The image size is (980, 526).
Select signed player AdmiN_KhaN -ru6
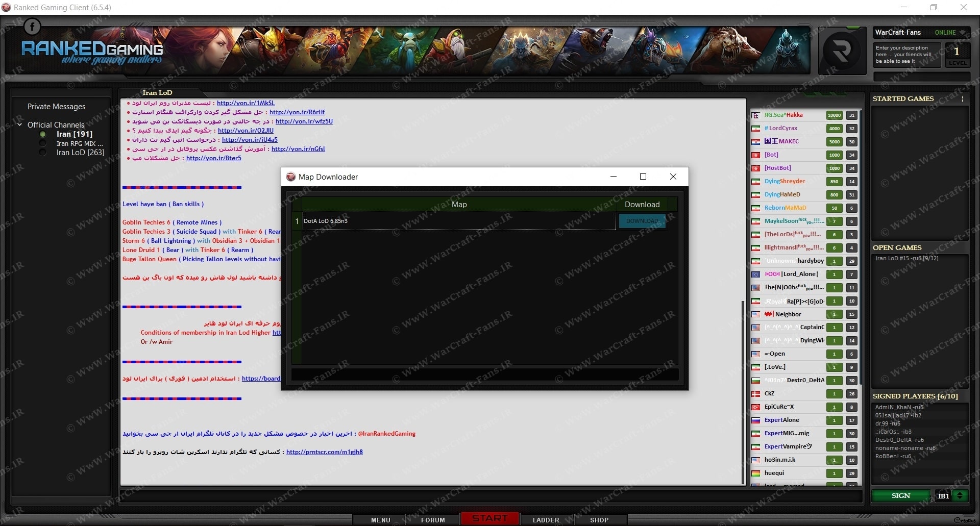click(899, 407)
